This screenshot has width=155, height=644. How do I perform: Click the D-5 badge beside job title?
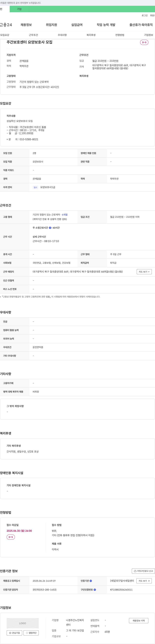(x=144, y=42)
